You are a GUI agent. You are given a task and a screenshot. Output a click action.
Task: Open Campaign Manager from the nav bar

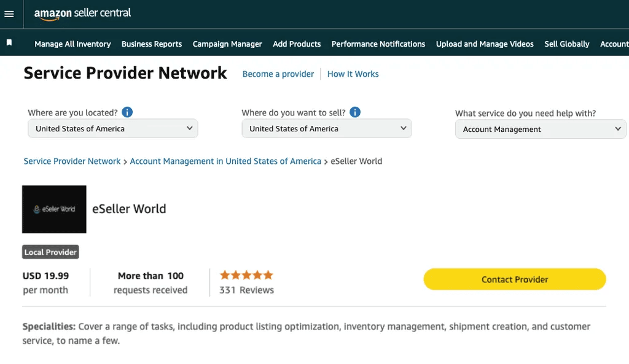click(x=227, y=44)
